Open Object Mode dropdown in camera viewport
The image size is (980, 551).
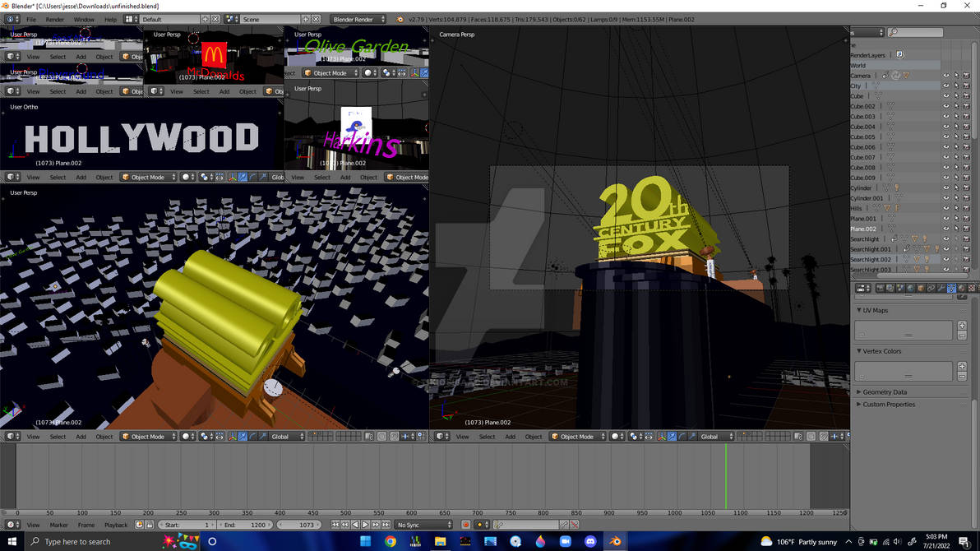(x=578, y=437)
